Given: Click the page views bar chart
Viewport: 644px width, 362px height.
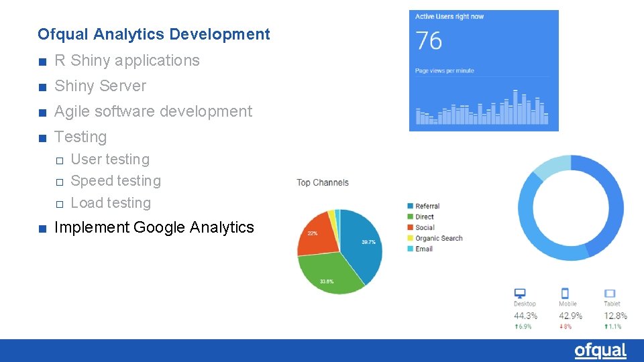Looking at the screenshot, I should tap(482, 107).
